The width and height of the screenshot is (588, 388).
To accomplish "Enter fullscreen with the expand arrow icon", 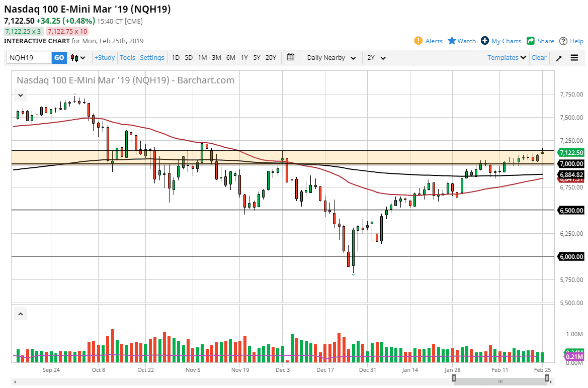I will pos(558,57).
